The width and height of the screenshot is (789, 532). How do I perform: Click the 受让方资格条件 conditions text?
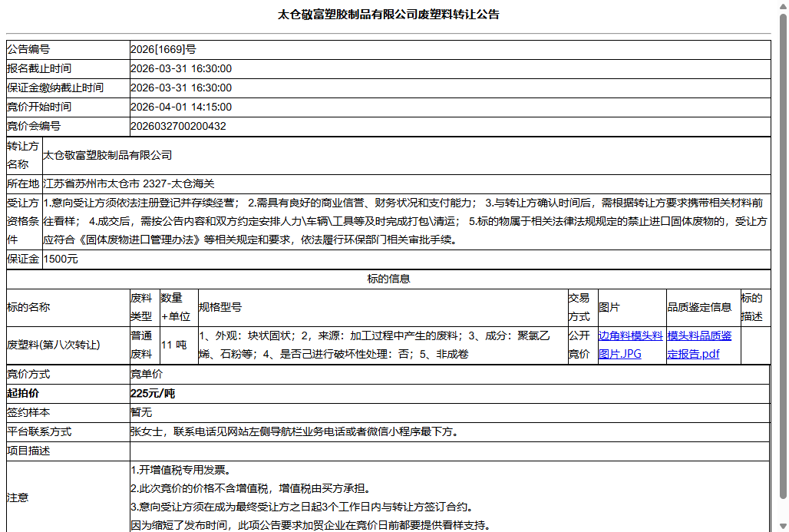[x=384, y=223]
